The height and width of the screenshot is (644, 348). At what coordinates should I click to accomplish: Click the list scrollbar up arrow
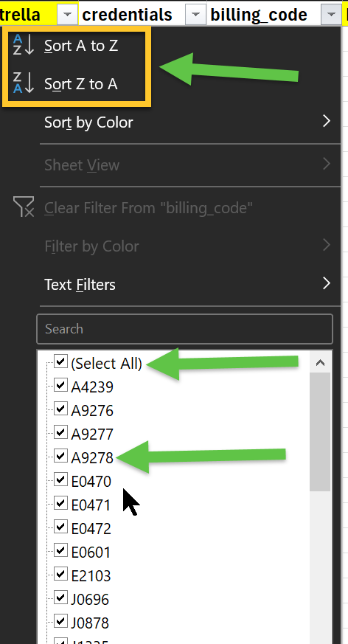(320, 363)
